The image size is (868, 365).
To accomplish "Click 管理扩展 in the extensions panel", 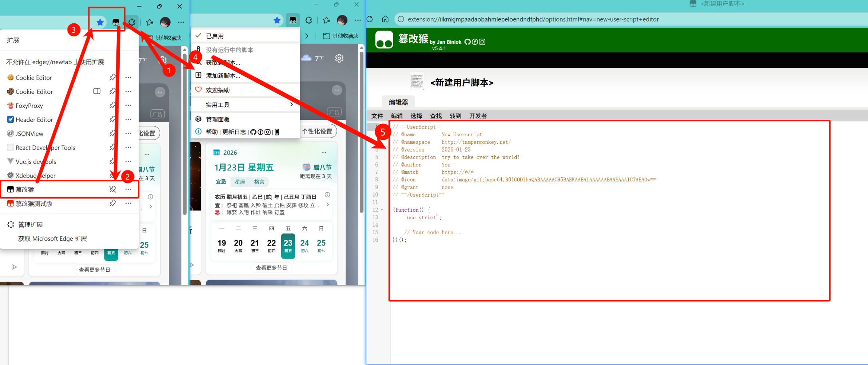I will click(x=31, y=225).
